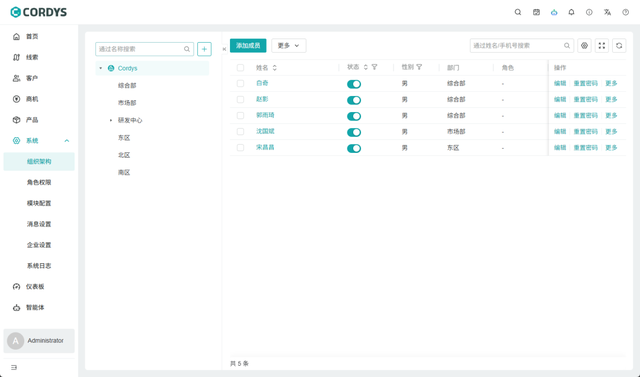Open 更多 actions for 赵影
Screen dimensions: 640x377
(611, 100)
